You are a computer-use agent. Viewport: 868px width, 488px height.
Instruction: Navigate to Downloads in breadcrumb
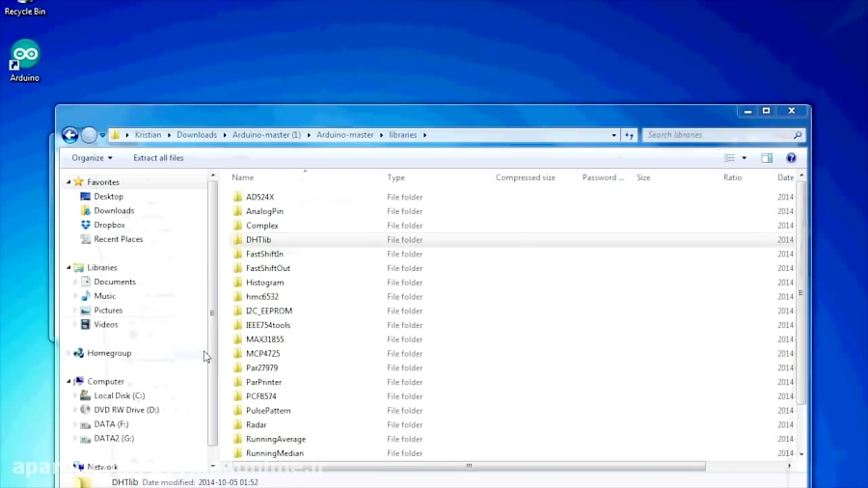click(197, 135)
